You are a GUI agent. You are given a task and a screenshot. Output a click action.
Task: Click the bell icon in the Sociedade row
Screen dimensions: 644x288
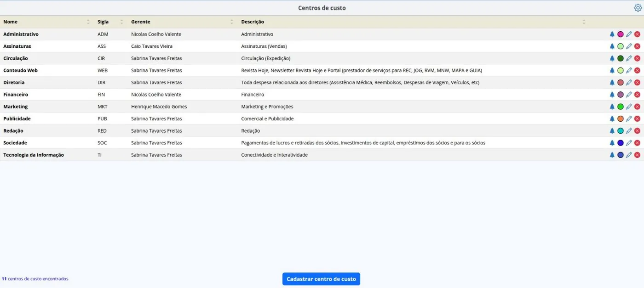[612, 143]
